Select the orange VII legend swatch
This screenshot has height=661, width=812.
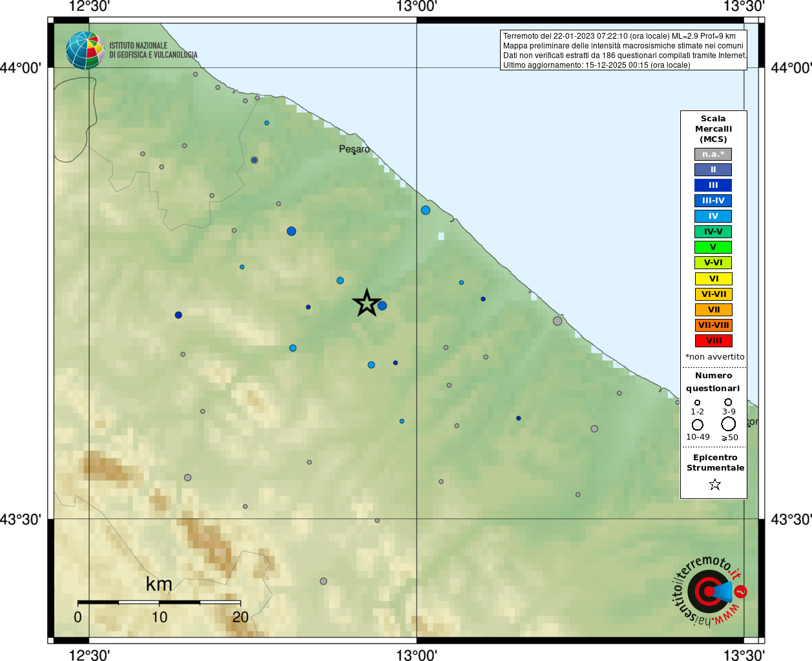[x=713, y=310]
